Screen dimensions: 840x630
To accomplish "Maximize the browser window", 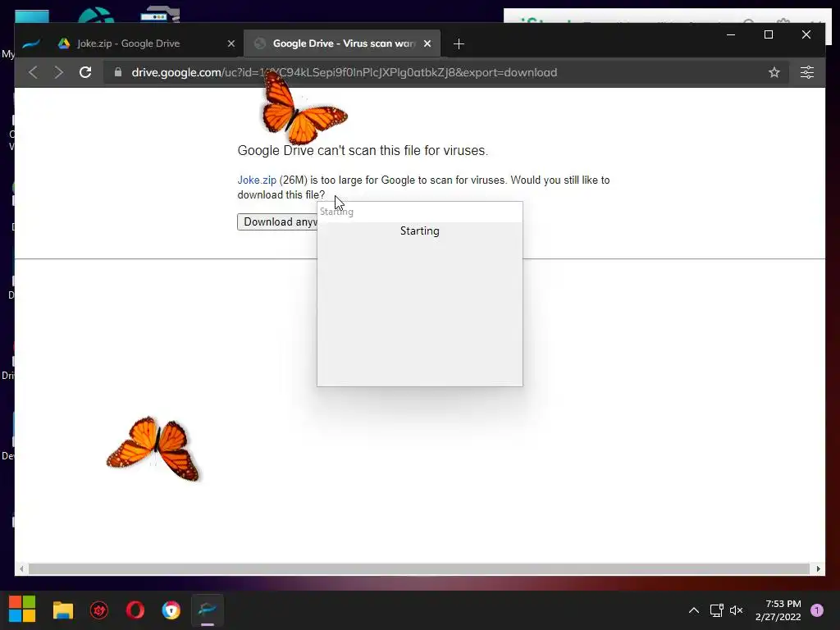I will point(768,34).
